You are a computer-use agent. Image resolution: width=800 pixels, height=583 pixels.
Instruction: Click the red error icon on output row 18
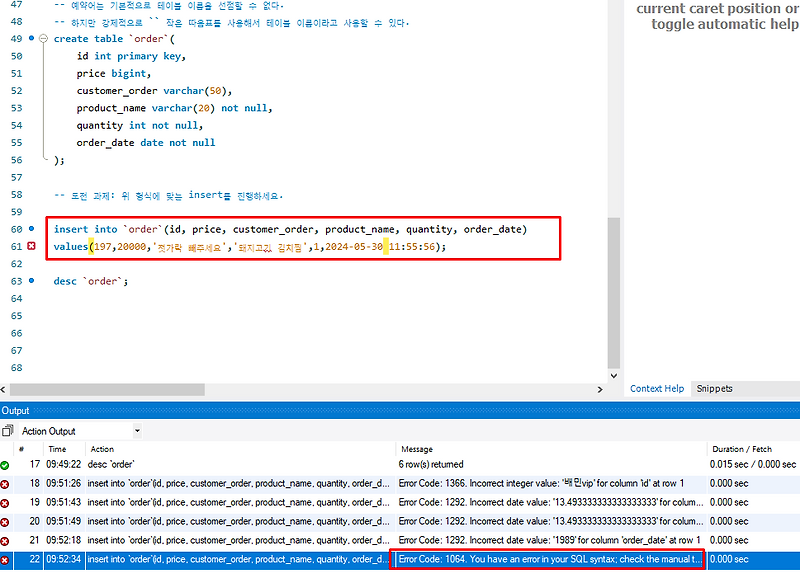click(x=5, y=484)
